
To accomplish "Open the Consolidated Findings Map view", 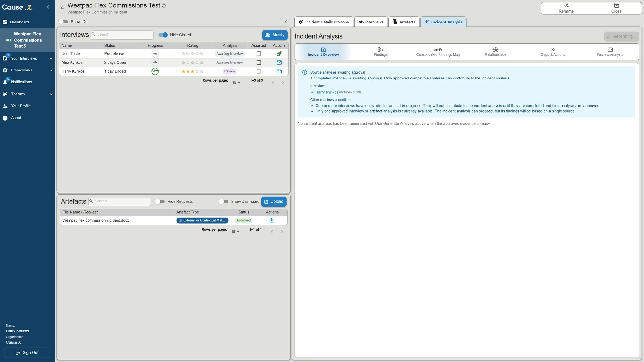I will (x=438, y=51).
